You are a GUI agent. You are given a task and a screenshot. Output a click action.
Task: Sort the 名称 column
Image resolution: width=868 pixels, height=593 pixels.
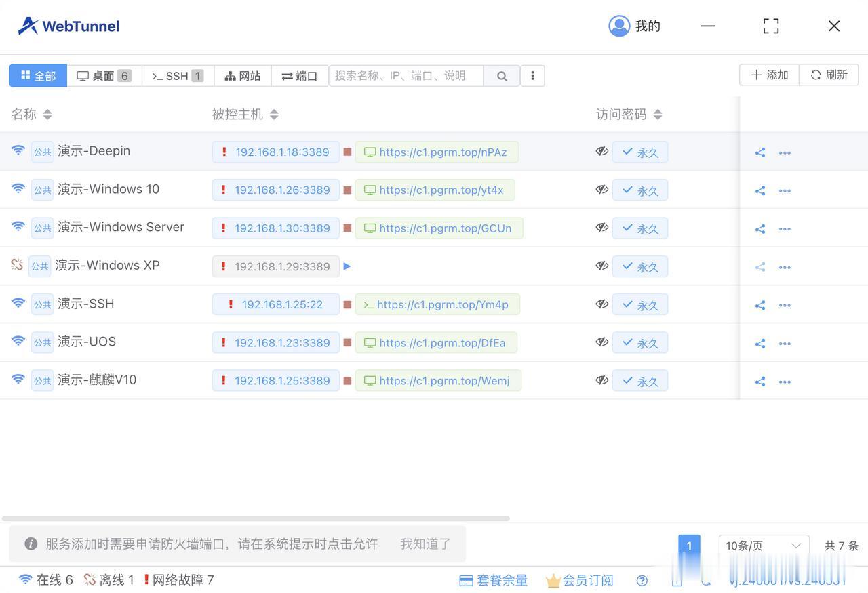pos(47,114)
